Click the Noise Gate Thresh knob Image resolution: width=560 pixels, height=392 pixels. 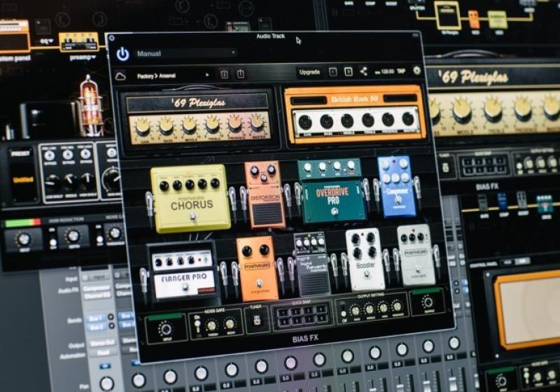click(212, 325)
